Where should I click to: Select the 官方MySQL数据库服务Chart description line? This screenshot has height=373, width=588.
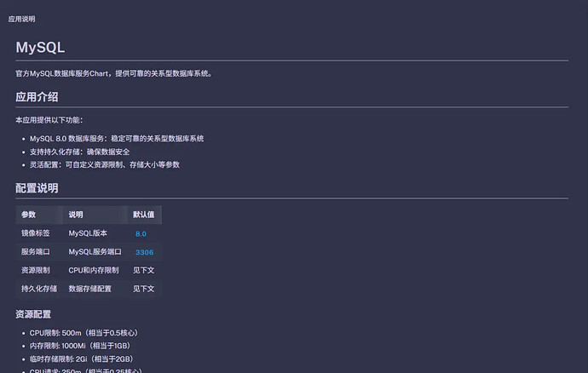coord(113,73)
